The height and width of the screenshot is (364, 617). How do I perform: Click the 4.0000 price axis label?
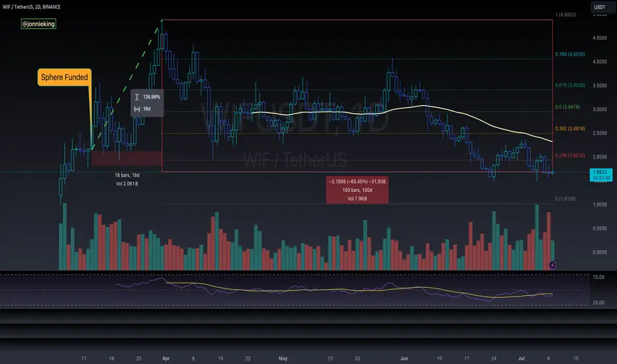coord(600,62)
